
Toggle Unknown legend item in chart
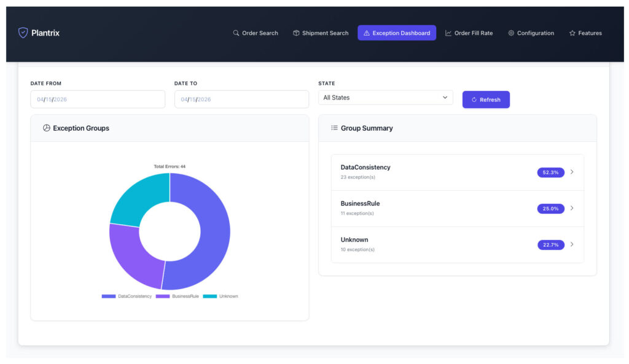pyautogui.click(x=221, y=296)
